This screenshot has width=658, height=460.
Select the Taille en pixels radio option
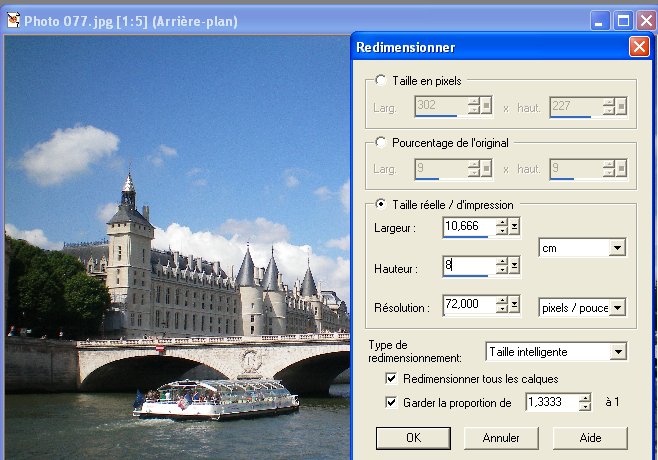click(x=381, y=80)
